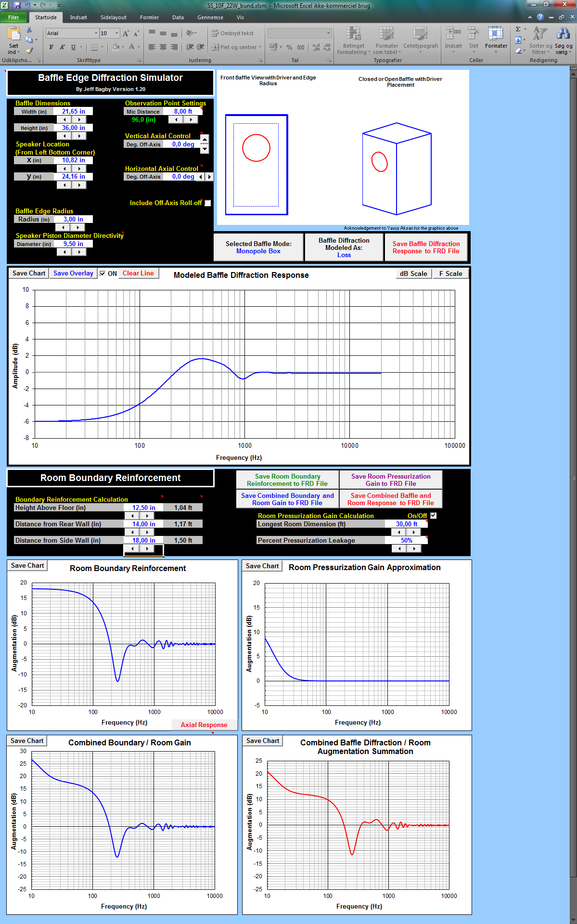Click the increase indent icon
577x924 pixels.
201,47
